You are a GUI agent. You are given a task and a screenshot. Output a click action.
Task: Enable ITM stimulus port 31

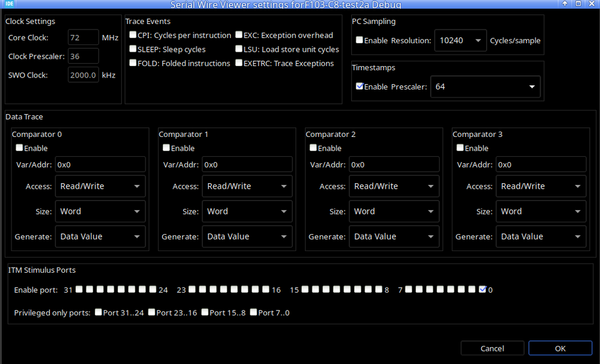click(79, 290)
